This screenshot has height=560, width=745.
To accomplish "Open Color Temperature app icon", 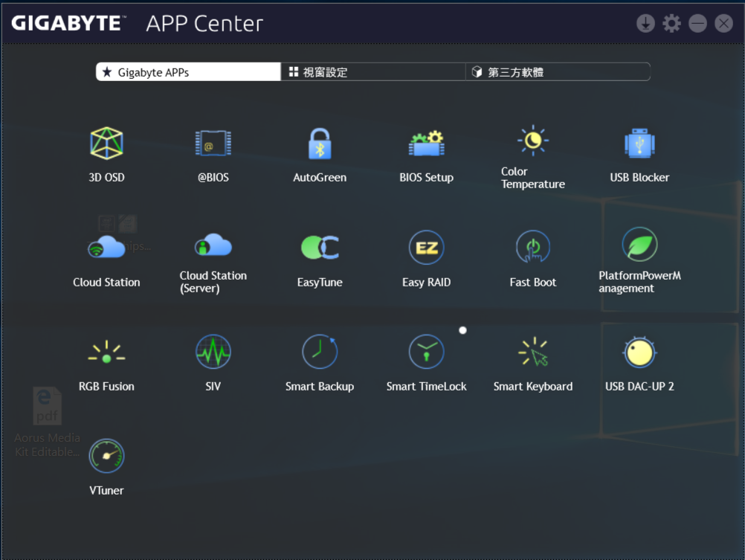I will tap(533, 141).
